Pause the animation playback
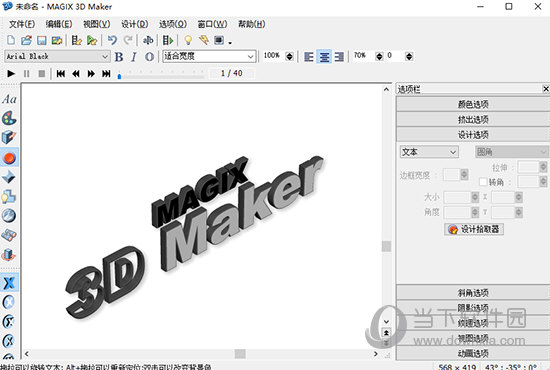The image size is (550, 370). [x=26, y=74]
